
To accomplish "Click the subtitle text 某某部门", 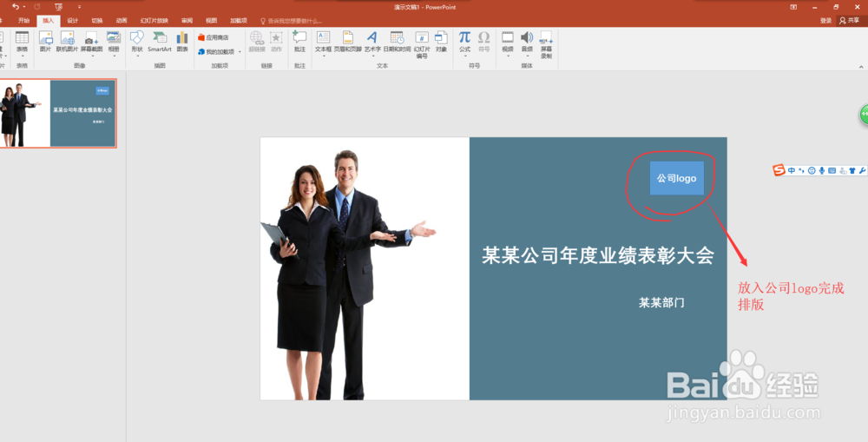I will tap(661, 302).
